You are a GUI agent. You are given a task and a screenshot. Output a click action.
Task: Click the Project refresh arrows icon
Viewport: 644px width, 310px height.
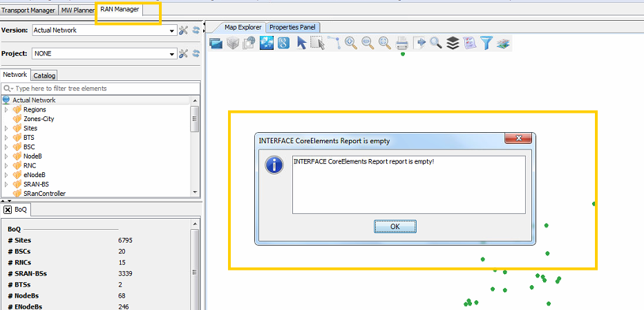[196, 53]
